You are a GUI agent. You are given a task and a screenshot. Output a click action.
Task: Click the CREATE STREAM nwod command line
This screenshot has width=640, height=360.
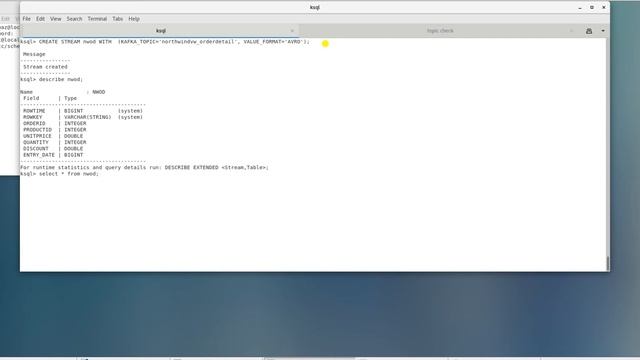pyautogui.click(x=165, y=42)
